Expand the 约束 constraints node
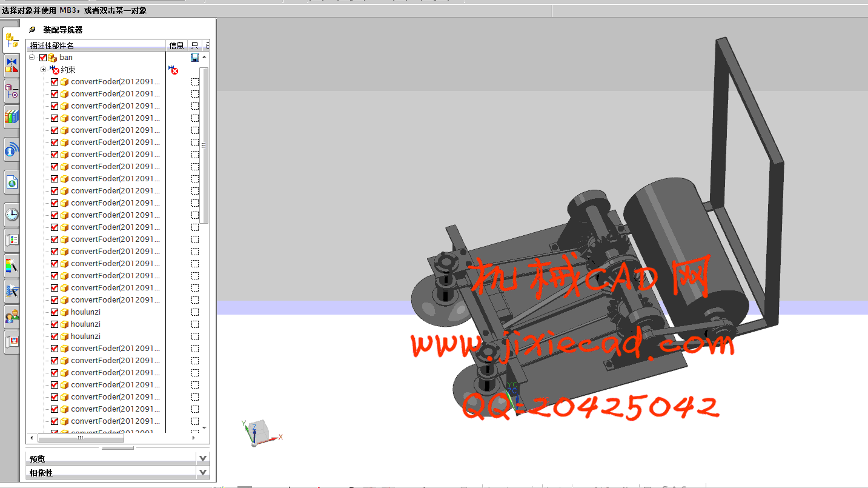The image size is (868, 488). [43, 70]
